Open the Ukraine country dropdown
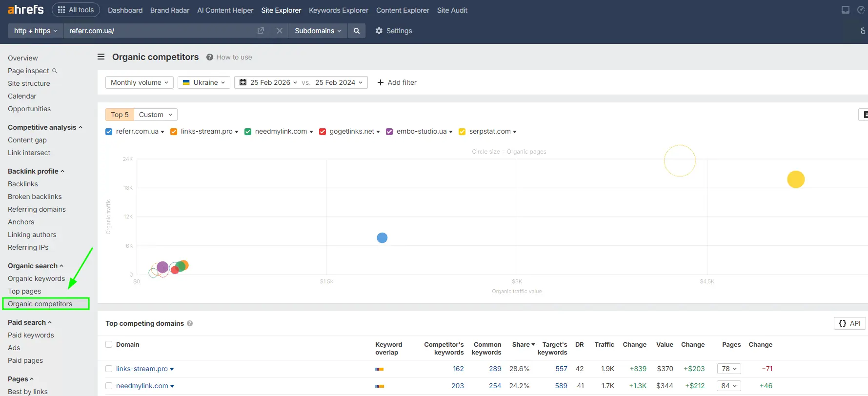 204,82
